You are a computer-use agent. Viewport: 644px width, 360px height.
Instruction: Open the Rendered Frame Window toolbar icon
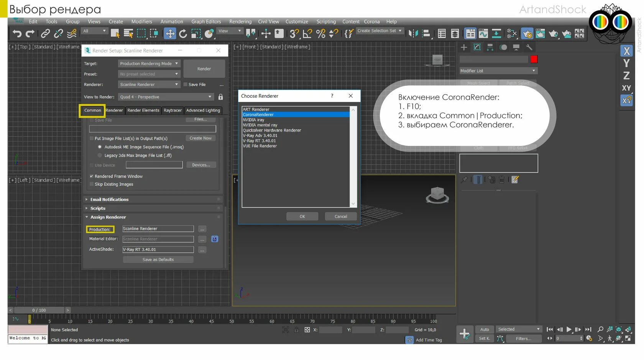[x=540, y=34]
